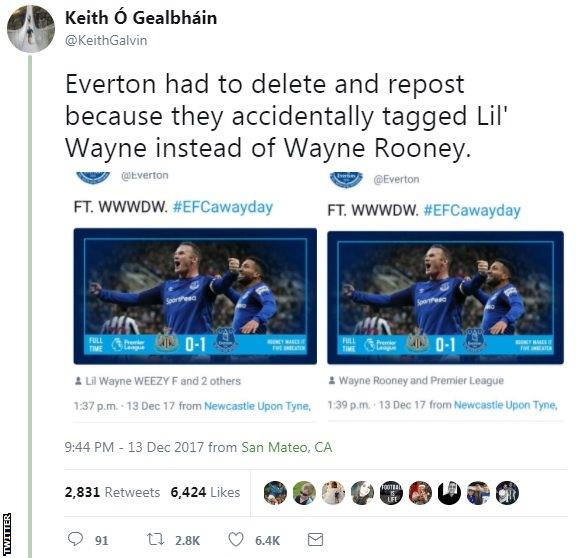Click the 'Football is Life' liker avatar

click(x=391, y=492)
